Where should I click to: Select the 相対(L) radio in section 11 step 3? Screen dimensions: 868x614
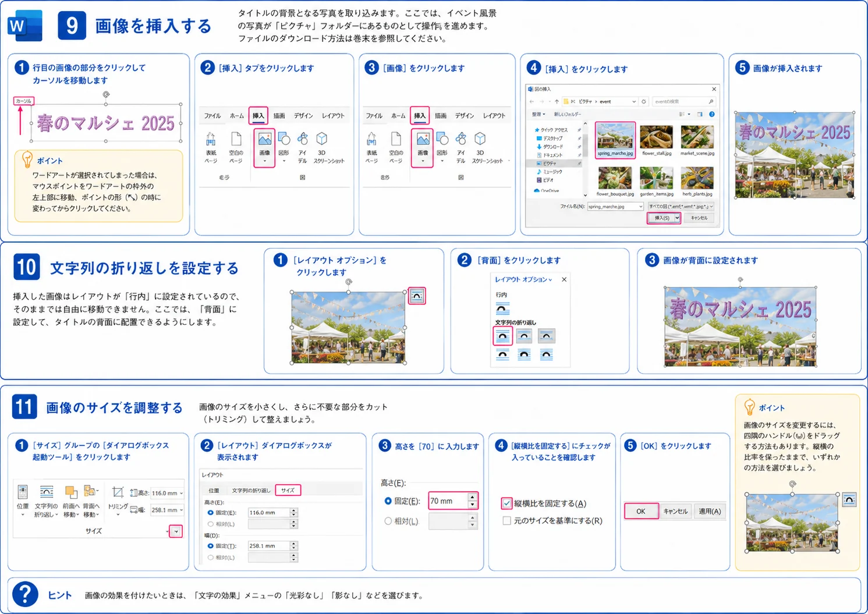(388, 521)
